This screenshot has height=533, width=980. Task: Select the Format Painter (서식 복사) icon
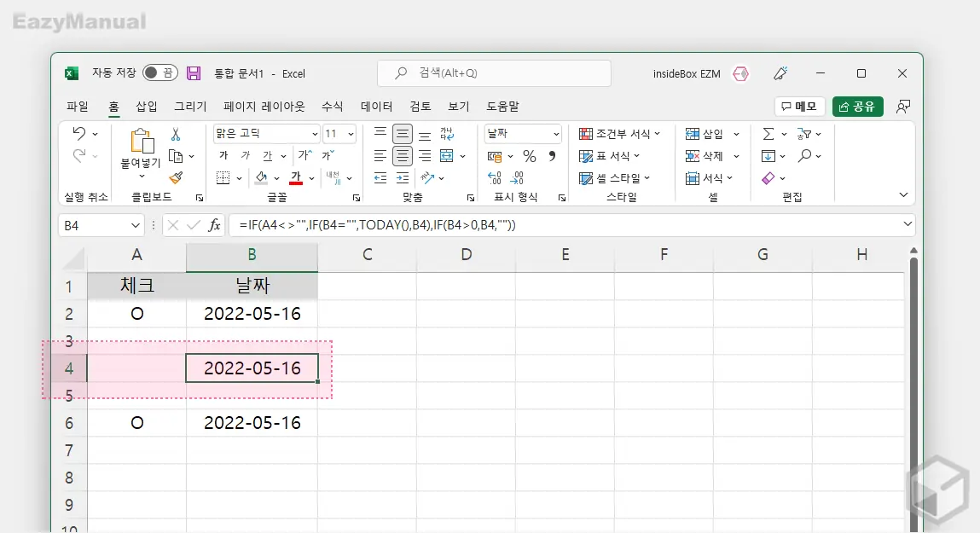click(x=177, y=177)
